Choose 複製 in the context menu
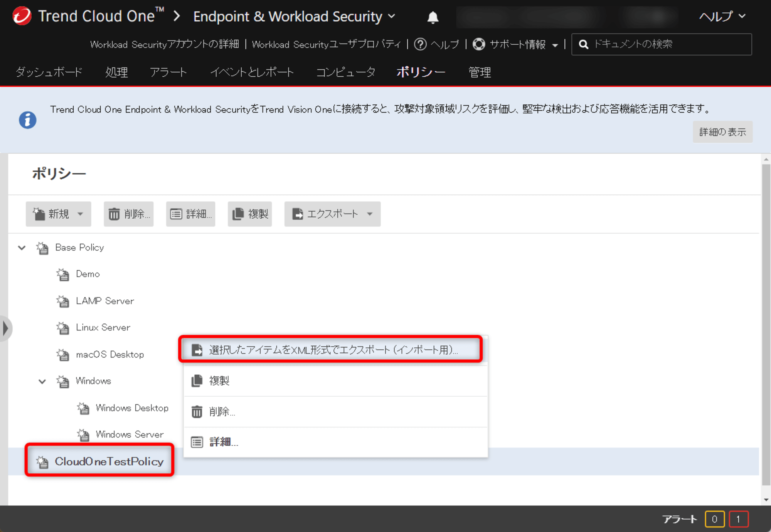The height and width of the screenshot is (532, 771). 335,380
